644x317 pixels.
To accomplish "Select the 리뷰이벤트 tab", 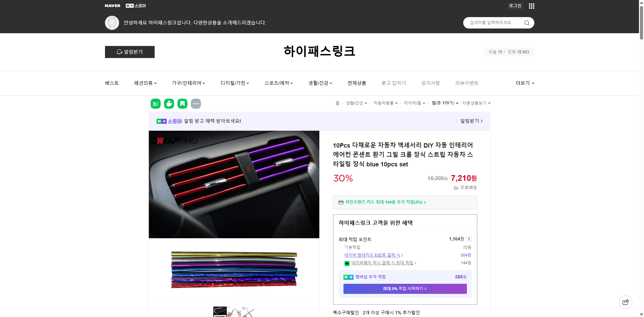I will tap(467, 83).
